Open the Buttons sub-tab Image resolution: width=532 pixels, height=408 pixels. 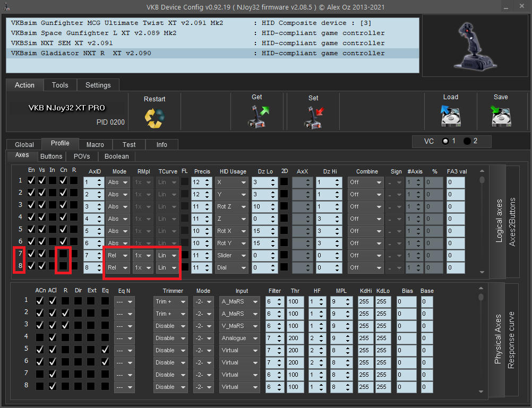click(52, 156)
